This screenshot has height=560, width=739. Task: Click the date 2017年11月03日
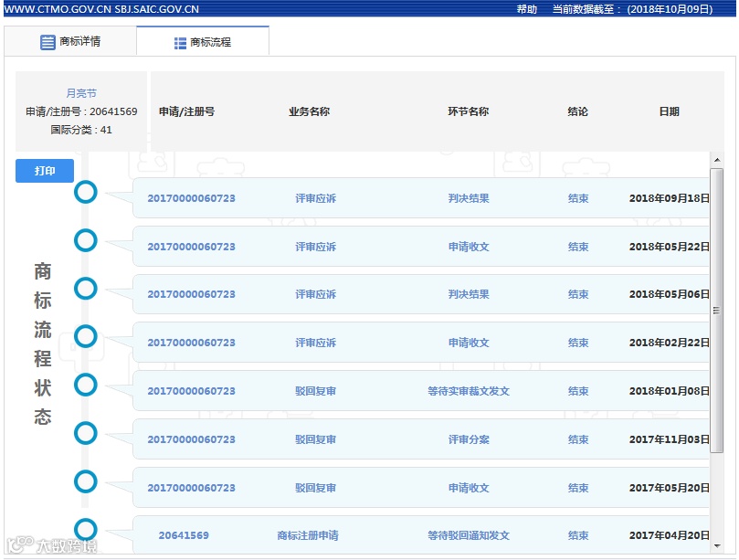pos(670,439)
